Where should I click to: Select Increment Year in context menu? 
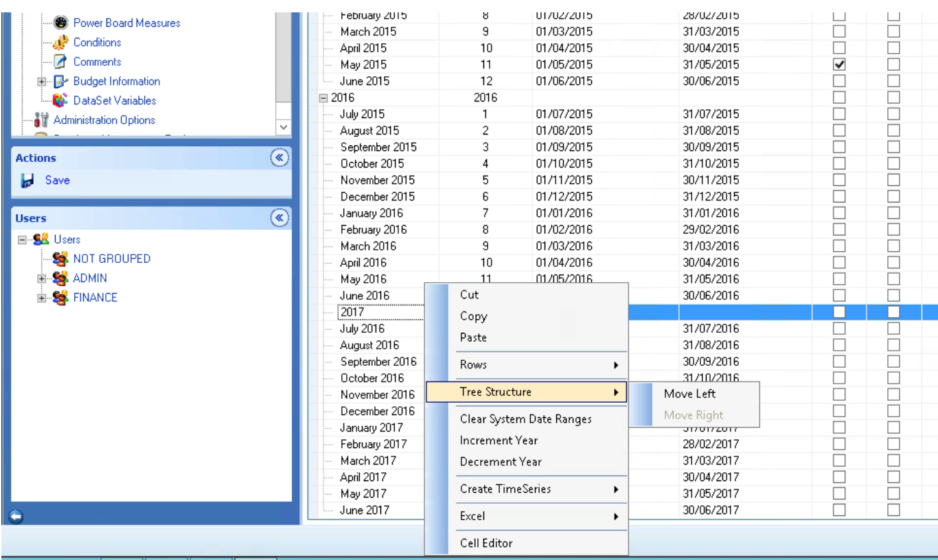[499, 441]
